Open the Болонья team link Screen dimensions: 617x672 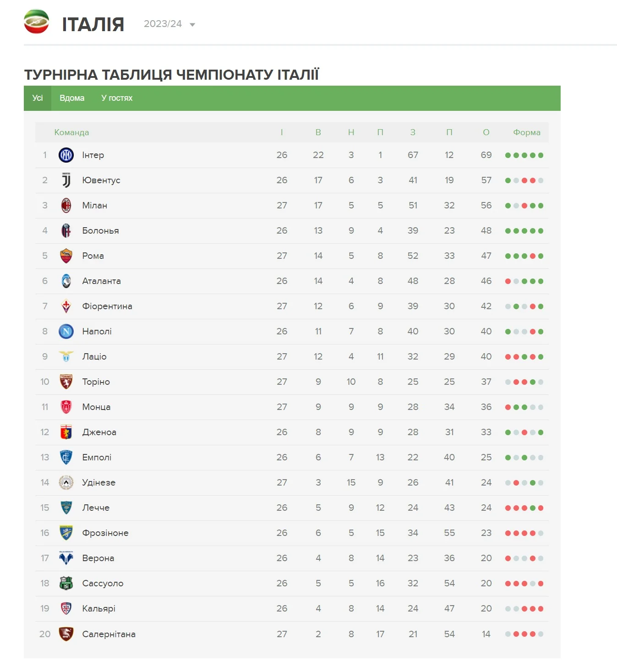pos(100,231)
